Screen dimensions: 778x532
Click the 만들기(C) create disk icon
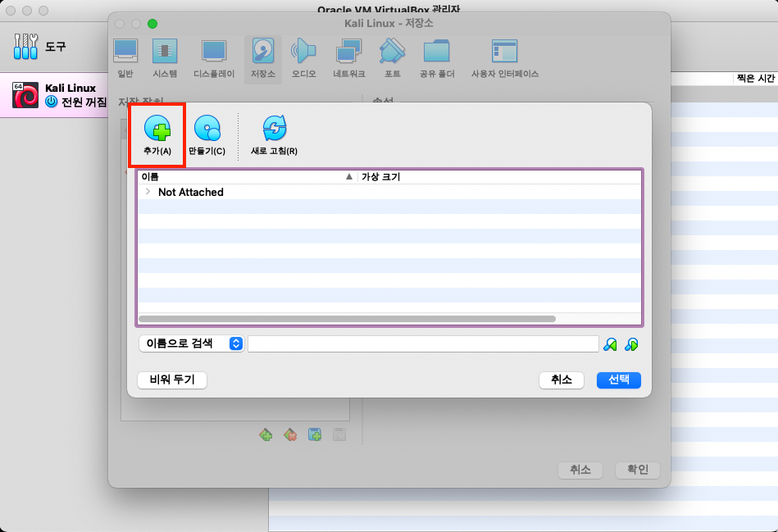coord(207,128)
